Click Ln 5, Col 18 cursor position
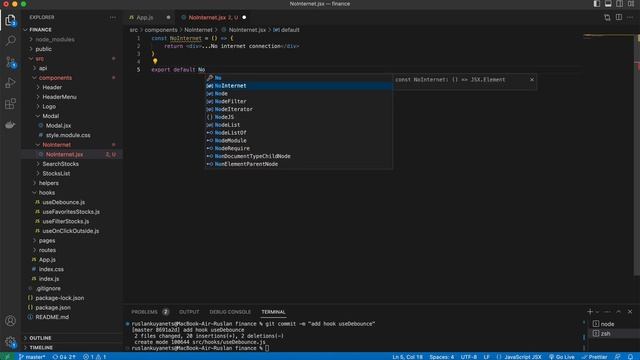 click(407, 357)
